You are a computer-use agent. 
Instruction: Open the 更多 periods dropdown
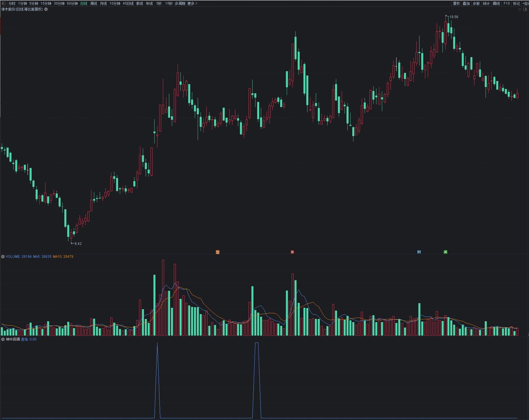pos(192,3)
